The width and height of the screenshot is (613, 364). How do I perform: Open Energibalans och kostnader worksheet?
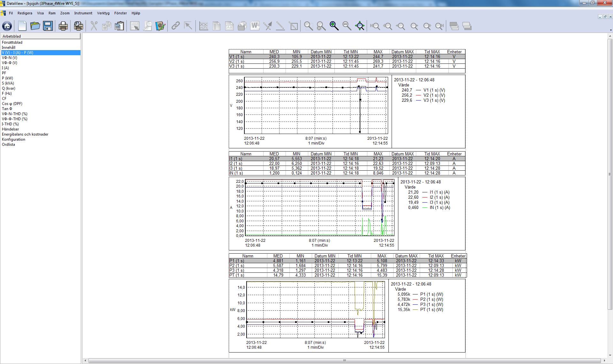coord(25,134)
